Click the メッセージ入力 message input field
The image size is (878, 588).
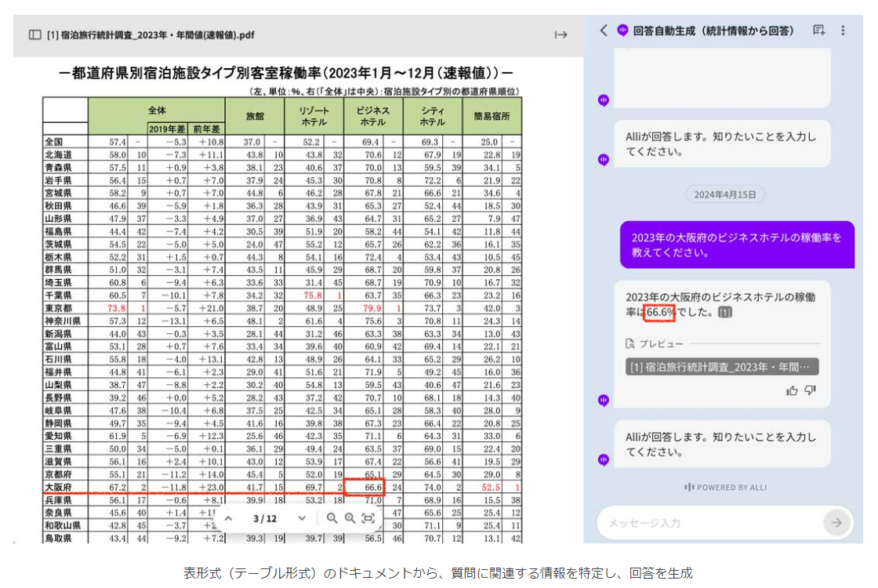(709, 523)
